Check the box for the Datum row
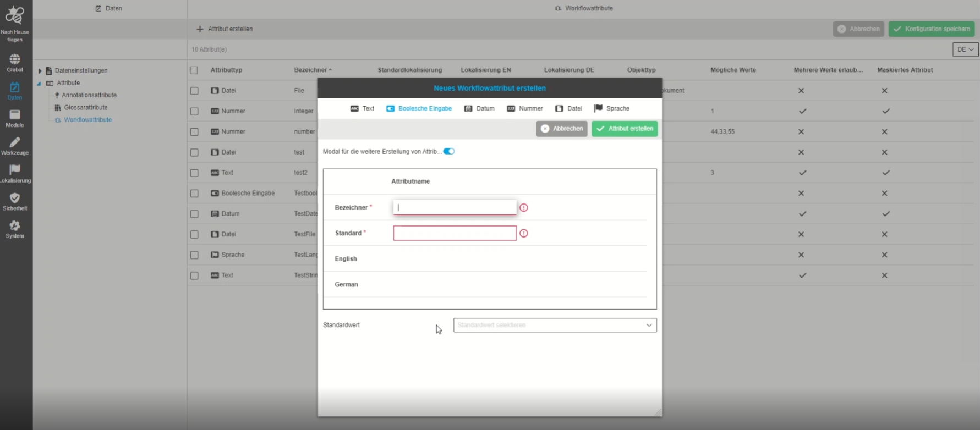 [x=194, y=214]
